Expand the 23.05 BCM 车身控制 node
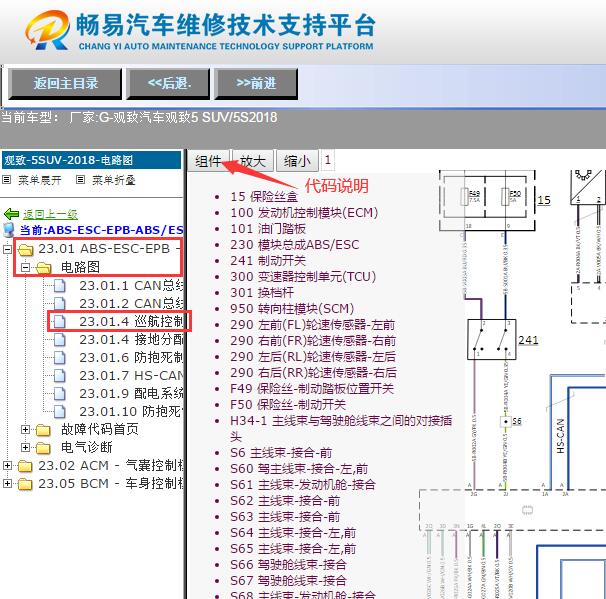Screen dimensions: 606x599 (7, 483)
